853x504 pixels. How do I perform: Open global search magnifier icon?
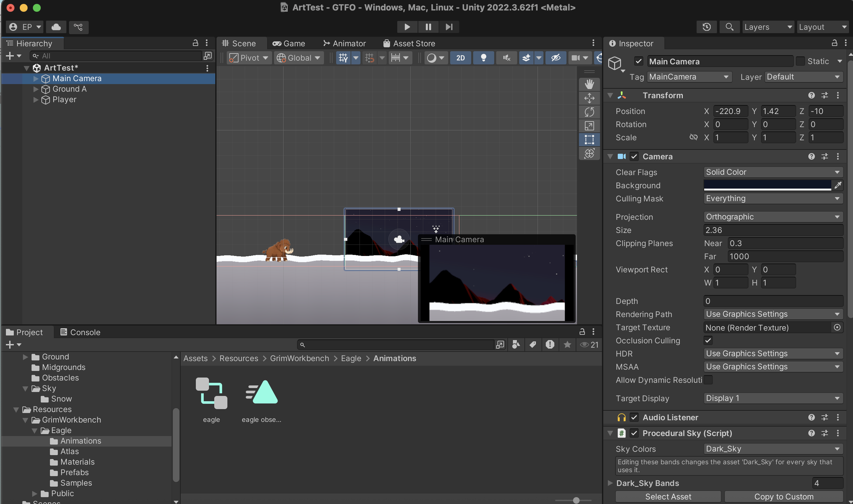click(x=729, y=27)
